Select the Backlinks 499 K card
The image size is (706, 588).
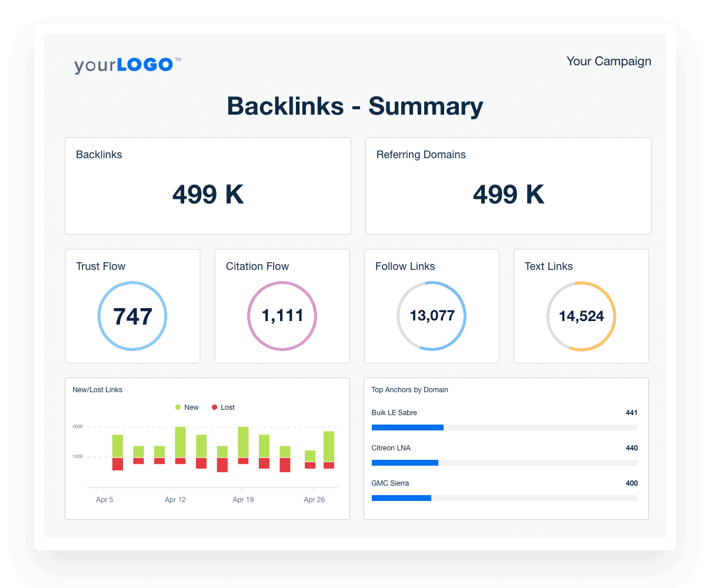click(208, 186)
